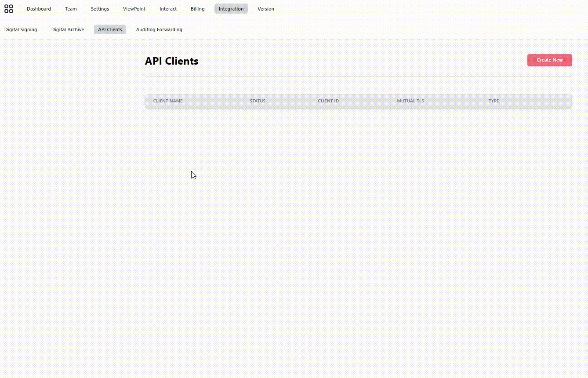Viewport: 588px width, 378px height.
Task: Click the API Clients page heading
Action: click(x=171, y=61)
